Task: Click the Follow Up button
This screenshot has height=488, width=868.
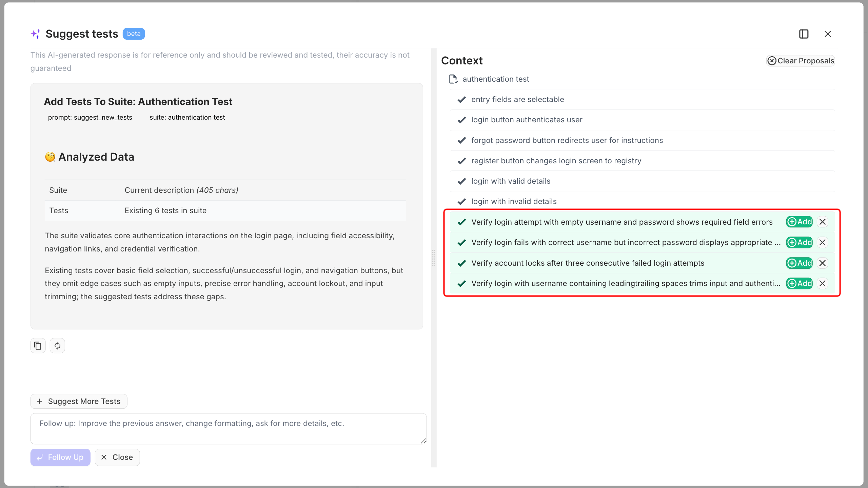Action: pos(60,457)
